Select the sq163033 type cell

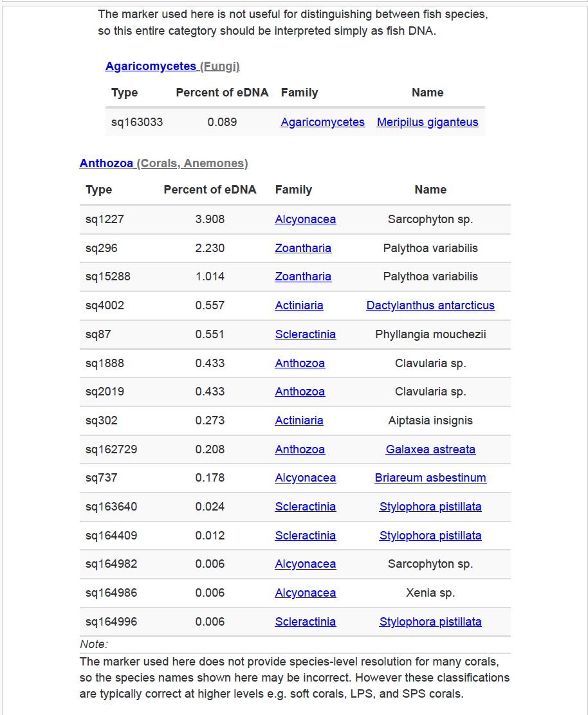point(137,122)
